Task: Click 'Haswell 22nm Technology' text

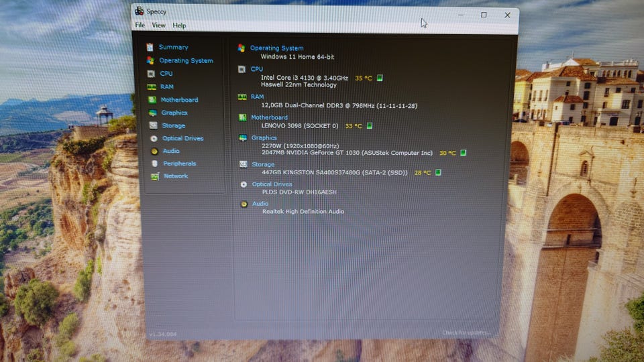Action: point(299,85)
